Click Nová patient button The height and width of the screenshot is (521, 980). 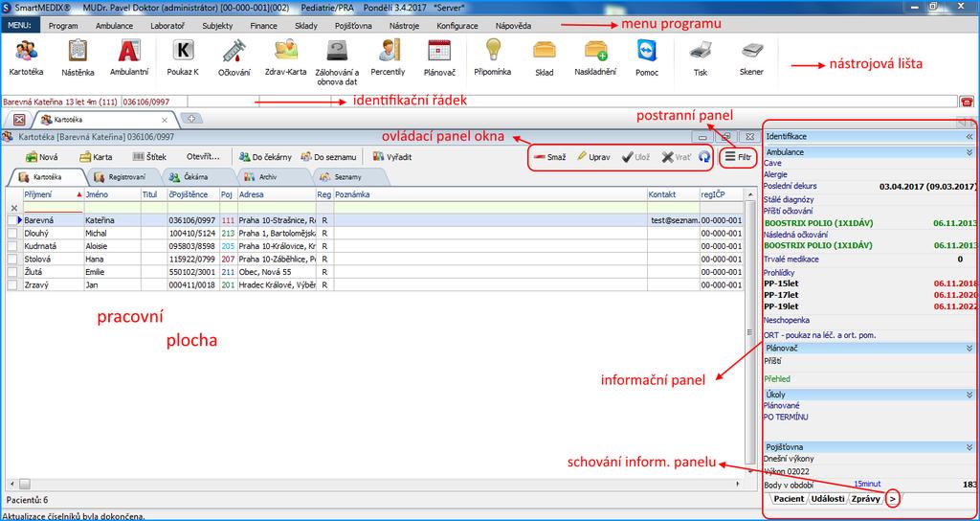[42, 158]
